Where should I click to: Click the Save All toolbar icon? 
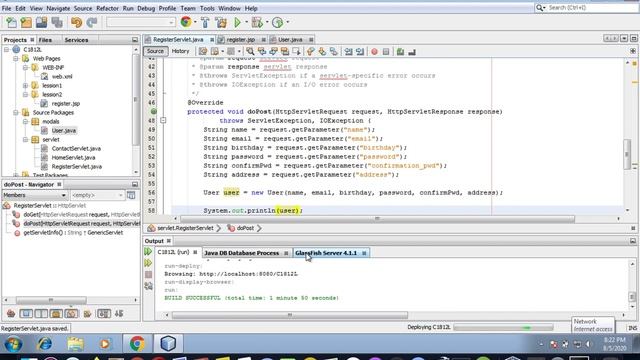57,22
